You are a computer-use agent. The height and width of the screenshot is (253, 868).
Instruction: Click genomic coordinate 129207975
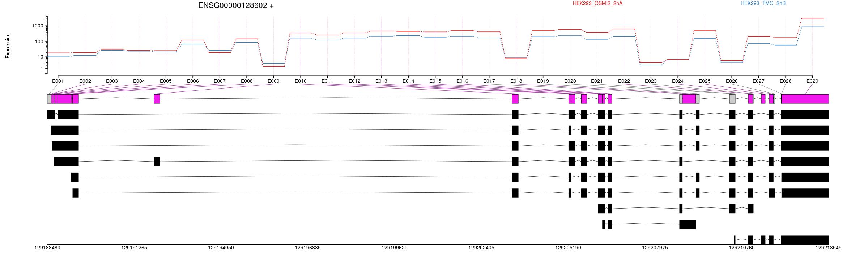[655, 248]
